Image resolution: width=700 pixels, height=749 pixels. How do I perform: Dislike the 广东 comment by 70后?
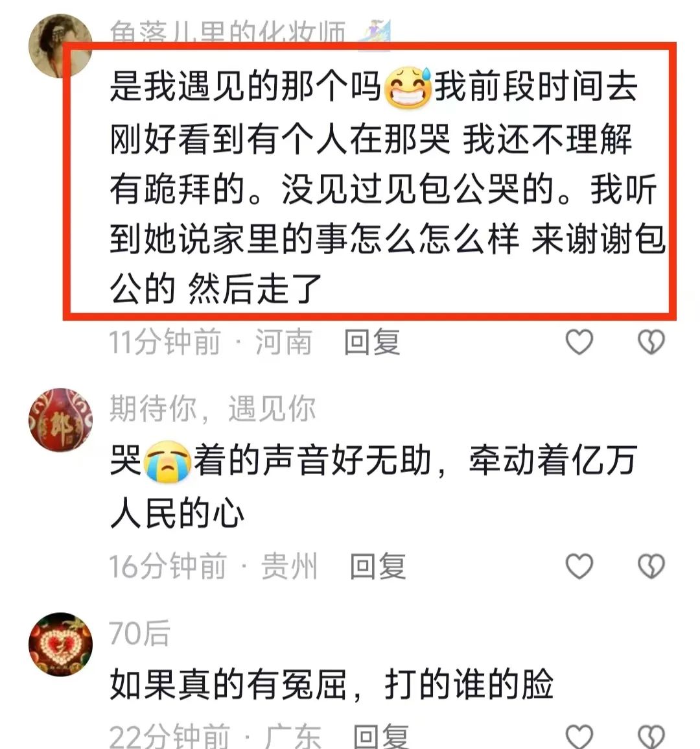coord(651,737)
